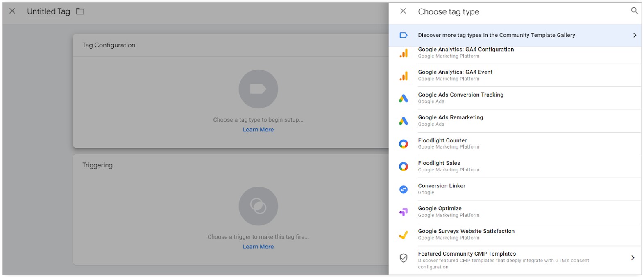
Task: Open search in Choose tag type panel
Action: tap(634, 11)
